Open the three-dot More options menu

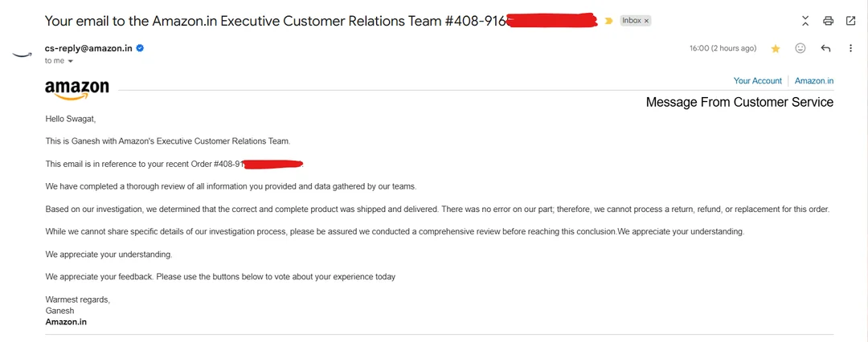850,48
